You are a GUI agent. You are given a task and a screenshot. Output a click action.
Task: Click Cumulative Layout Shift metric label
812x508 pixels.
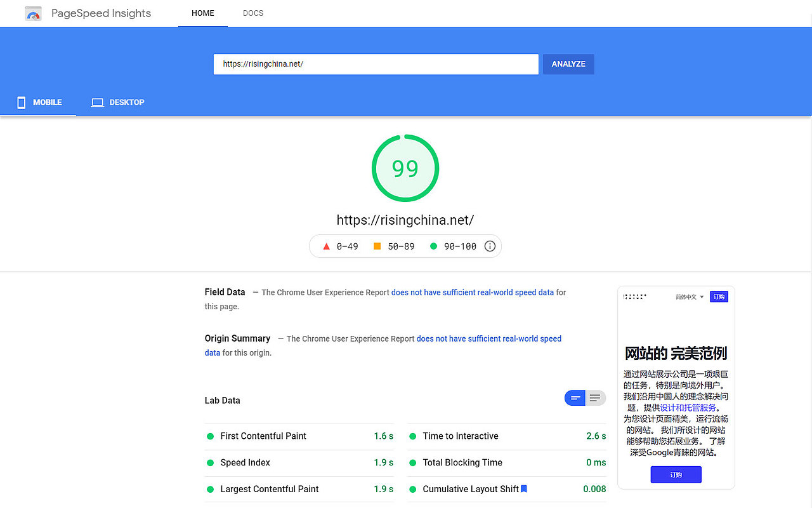pos(471,489)
